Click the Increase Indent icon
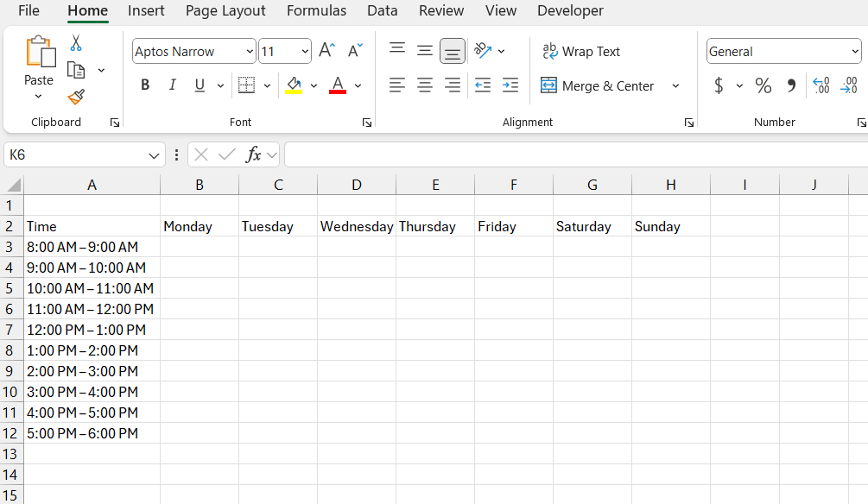Image resolution: width=868 pixels, height=504 pixels. [x=510, y=85]
